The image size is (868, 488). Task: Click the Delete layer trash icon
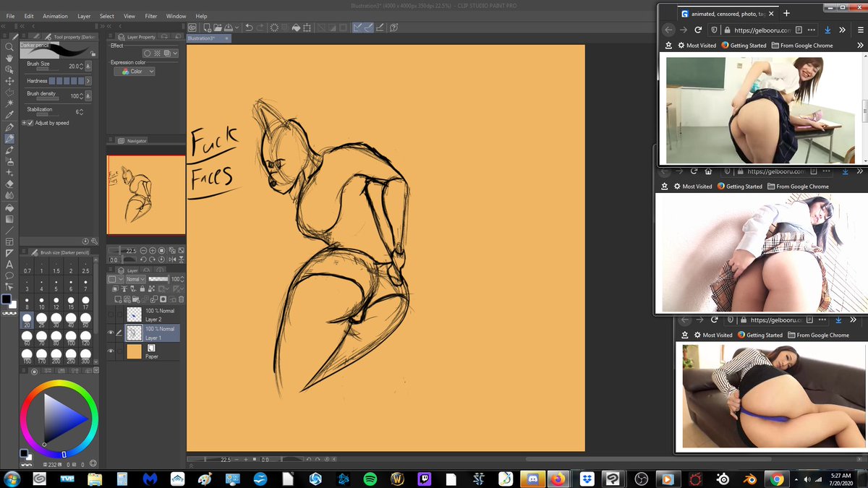[x=181, y=299]
